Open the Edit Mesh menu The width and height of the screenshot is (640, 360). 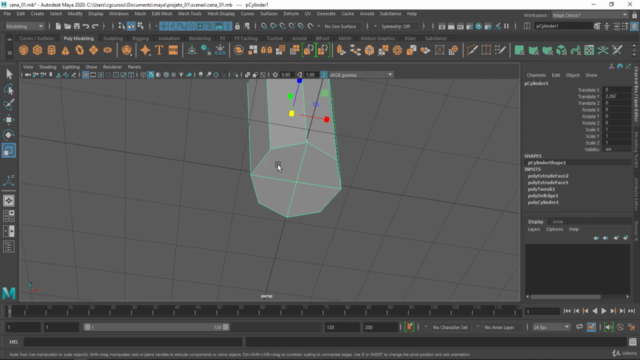pyautogui.click(x=162, y=13)
